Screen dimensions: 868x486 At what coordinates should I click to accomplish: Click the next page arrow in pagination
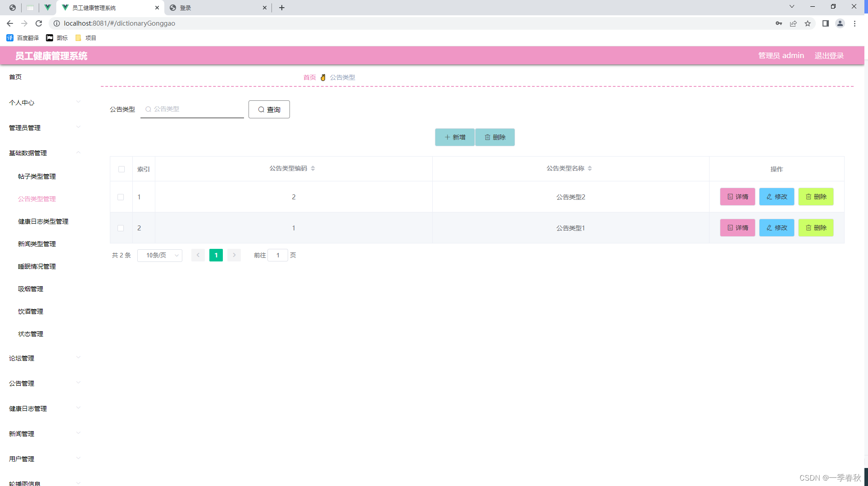point(234,255)
